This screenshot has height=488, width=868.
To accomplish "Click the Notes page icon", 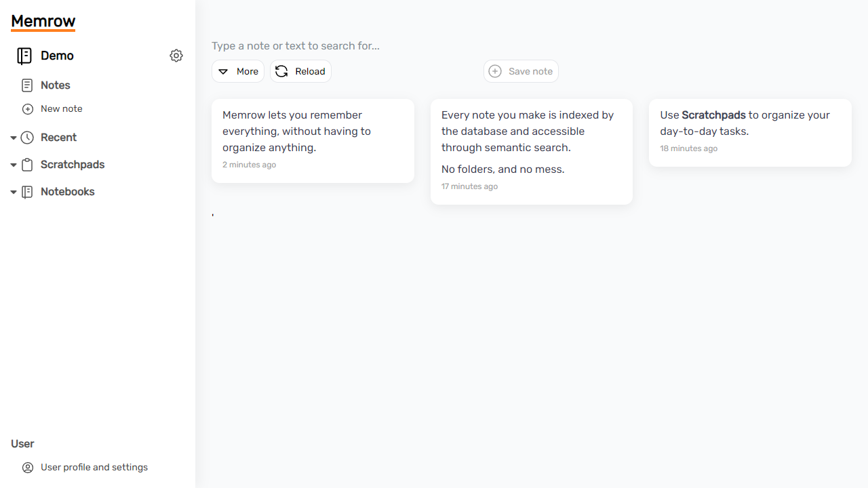I will 27,85.
